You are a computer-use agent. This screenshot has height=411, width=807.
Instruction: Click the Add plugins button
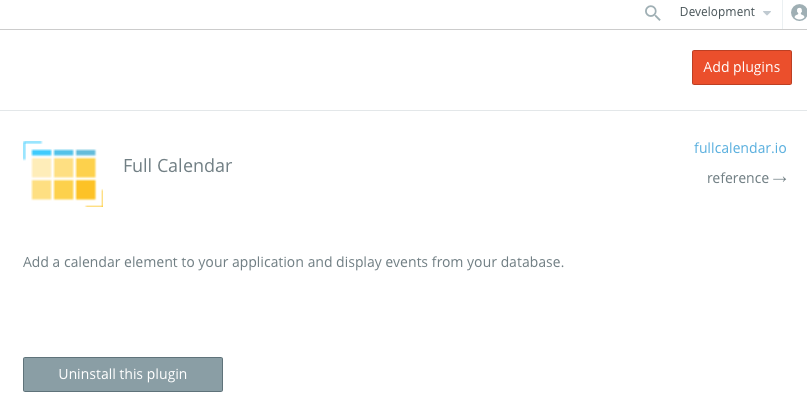[x=742, y=67]
